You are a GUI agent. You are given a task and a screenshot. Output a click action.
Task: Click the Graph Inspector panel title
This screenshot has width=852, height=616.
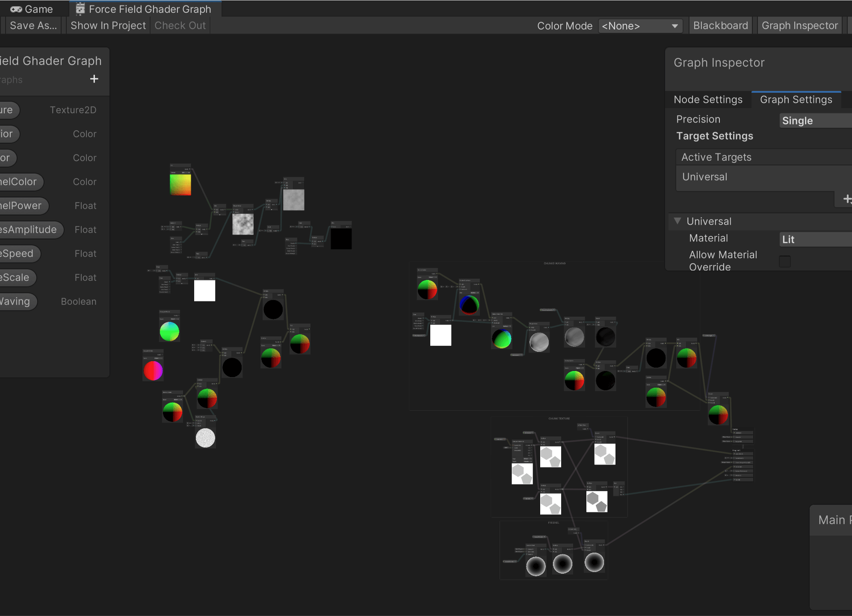click(x=719, y=63)
